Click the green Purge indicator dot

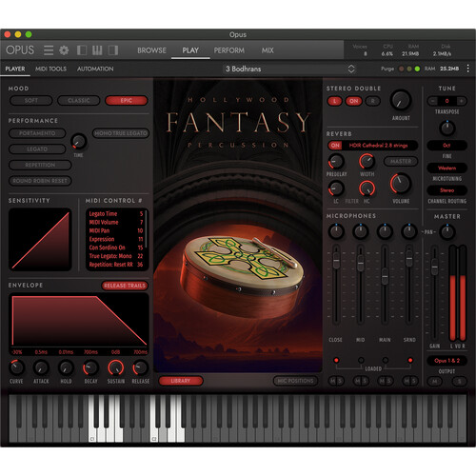[417, 69]
